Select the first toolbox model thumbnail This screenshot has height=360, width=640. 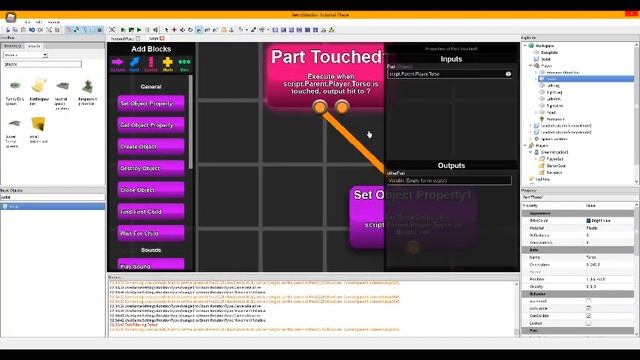click(x=15, y=86)
